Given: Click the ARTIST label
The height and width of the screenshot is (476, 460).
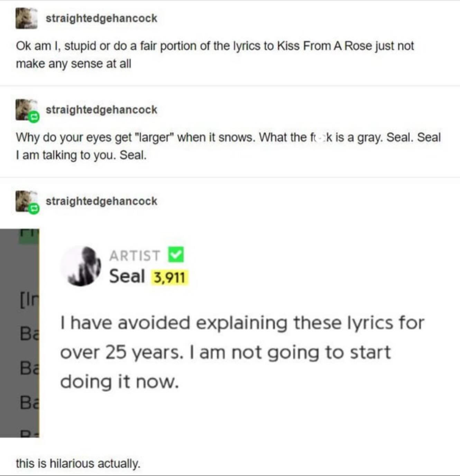Looking at the screenshot, I should click(135, 256).
